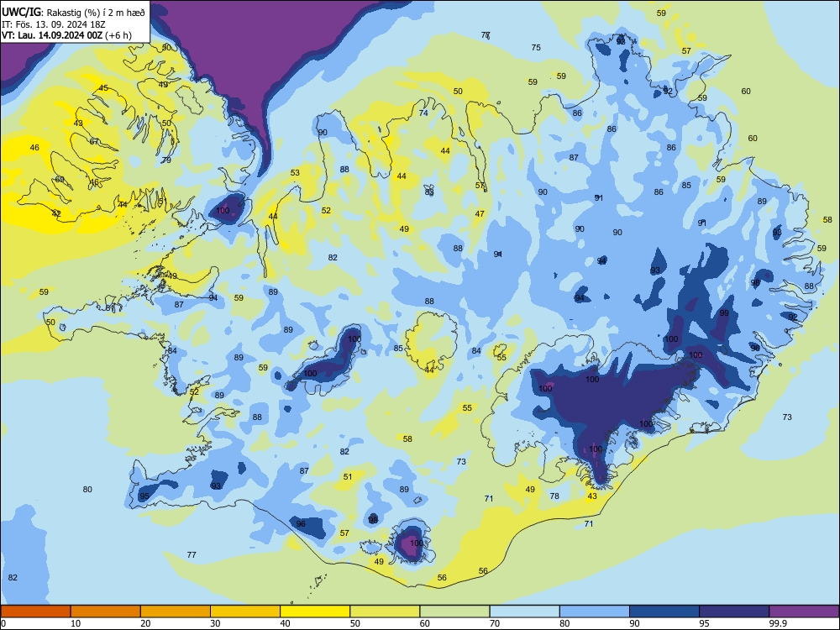This screenshot has width=840, height=630.
Task: Click the "IT: Fös. 13. 09. 2024 18Z" line
Action: (54, 24)
